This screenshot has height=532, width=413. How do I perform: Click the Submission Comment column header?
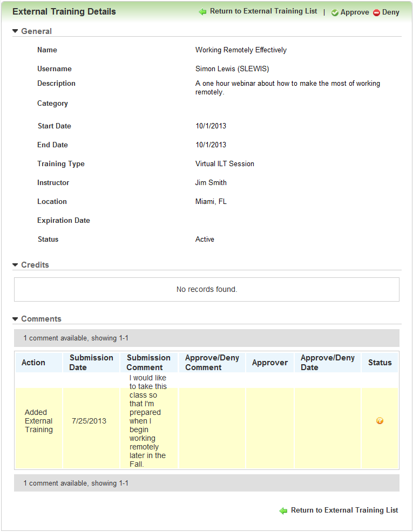pyautogui.click(x=148, y=363)
